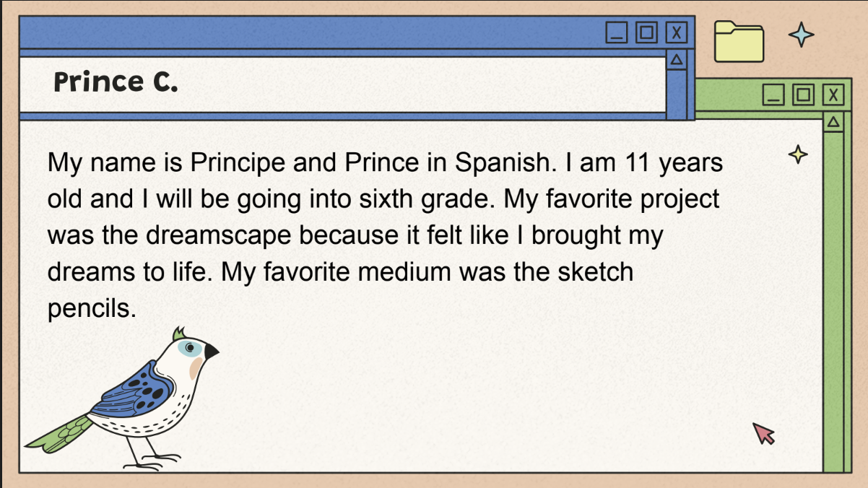Image resolution: width=868 pixels, height=488 pixels.
Task: Click the pink arrow cursor graphic
Action: pyautogui.click(x=763, y=433)
